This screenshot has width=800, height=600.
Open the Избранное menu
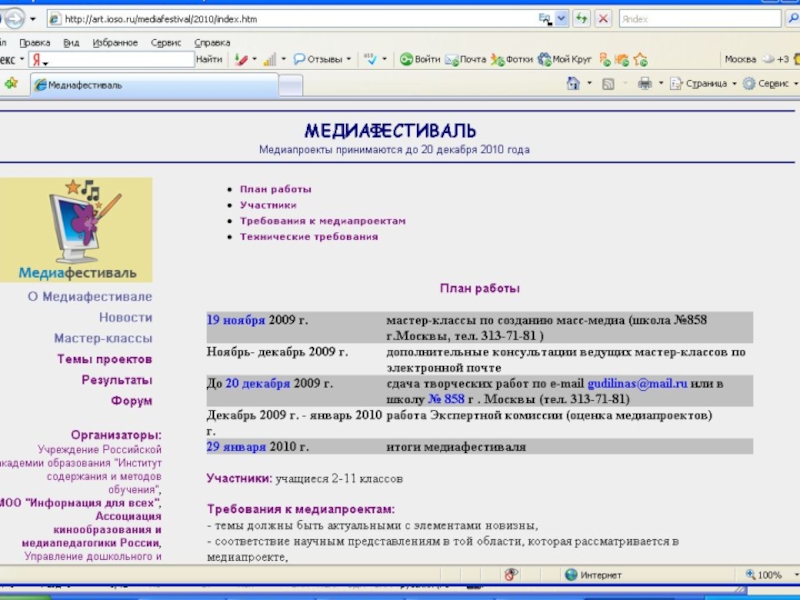click(114, 43)
